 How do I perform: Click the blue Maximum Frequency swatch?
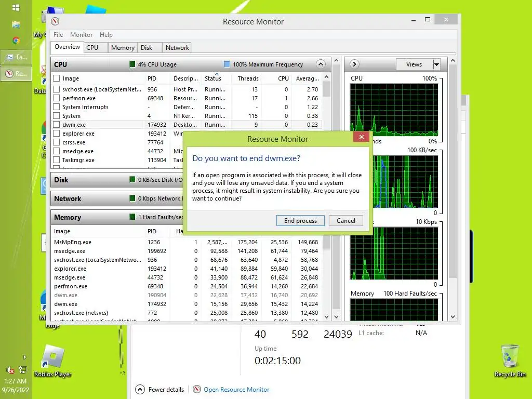pos(227,64)
